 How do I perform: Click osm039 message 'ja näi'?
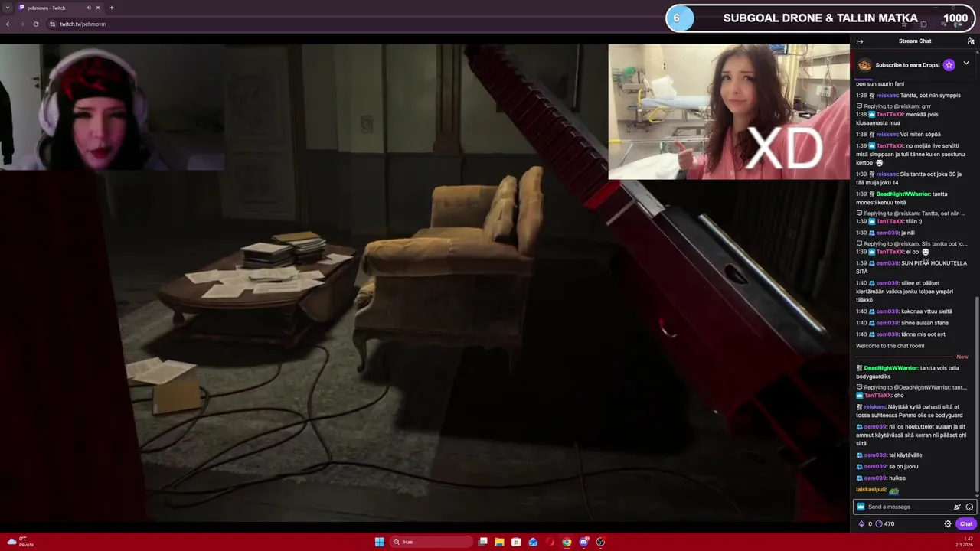click(x=907, y=233)
